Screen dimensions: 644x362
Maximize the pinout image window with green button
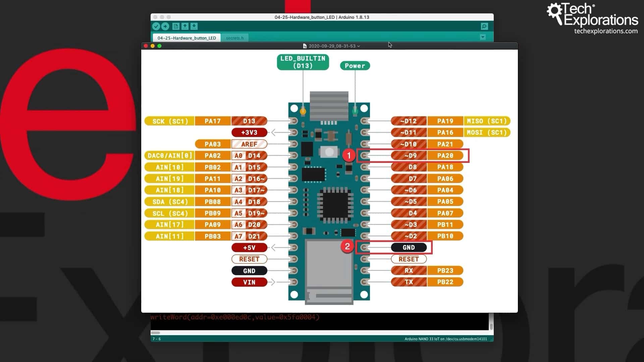[160, 46]
